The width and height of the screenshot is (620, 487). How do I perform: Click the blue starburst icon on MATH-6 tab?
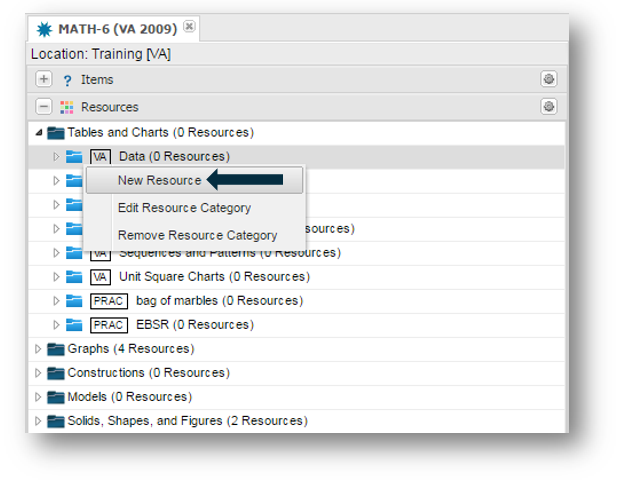(44, 29)
